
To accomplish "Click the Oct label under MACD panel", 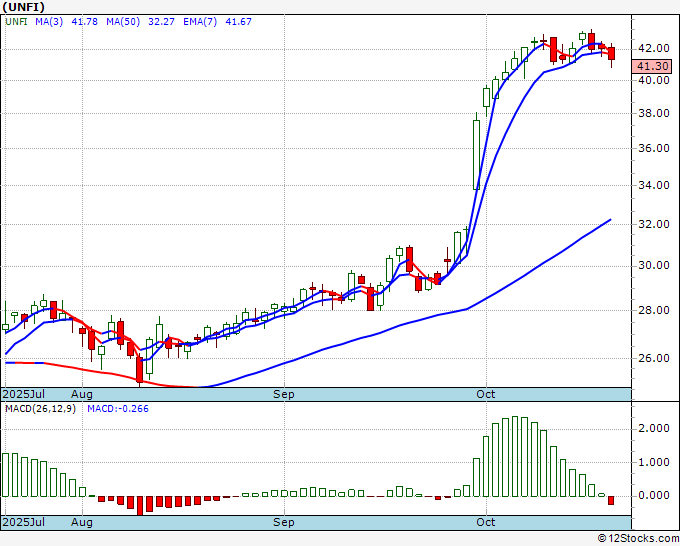I will [485, 522].
